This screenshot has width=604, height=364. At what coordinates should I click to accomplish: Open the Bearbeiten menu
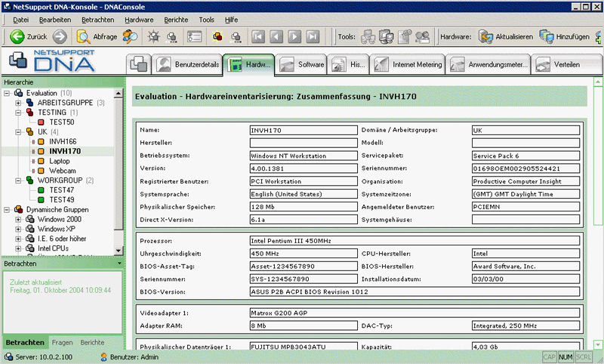click(x=55, y=20)
